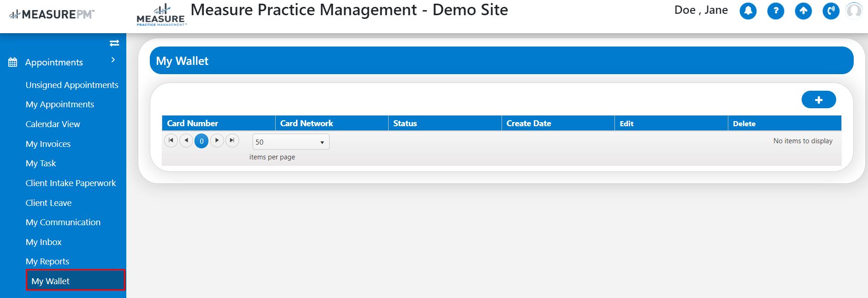Image resolution: width=868 pixels, height=298 pixels.
Task: Sort by Status column header
Action: [x=445, y=123]
